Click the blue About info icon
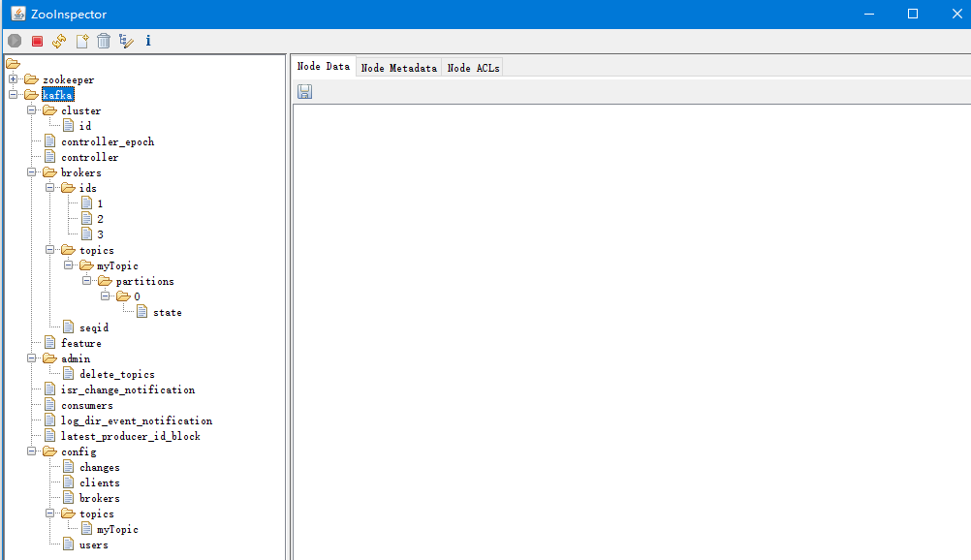Screen dimensions: 971x560 point(148,41)
